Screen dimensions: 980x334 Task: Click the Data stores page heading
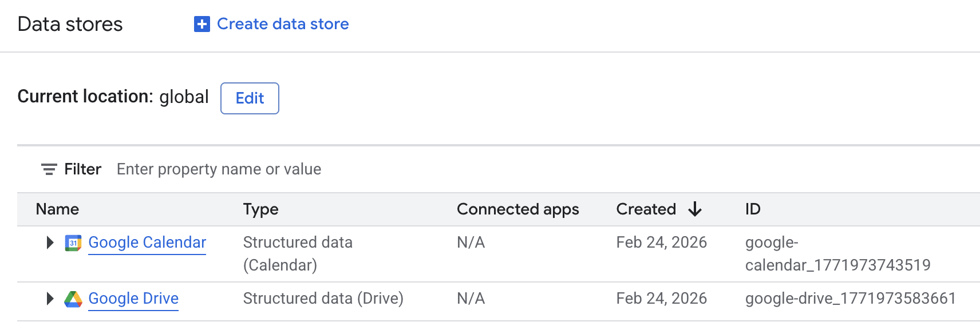tap(70, 24)
